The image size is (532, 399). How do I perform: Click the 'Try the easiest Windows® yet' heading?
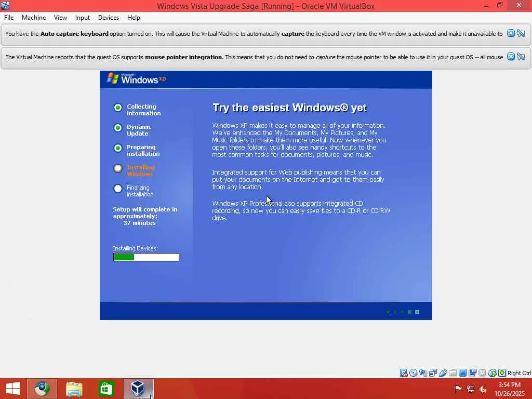[289, 108]
